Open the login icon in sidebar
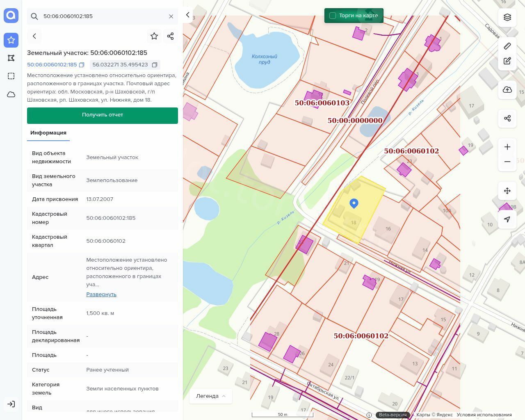525x420 pixels. 11,404
